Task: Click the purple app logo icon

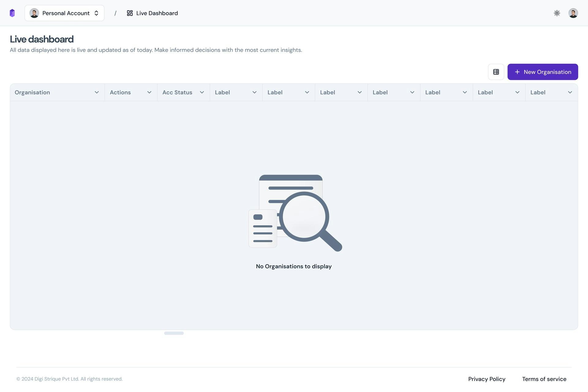Action: click(x=12, y=13)
